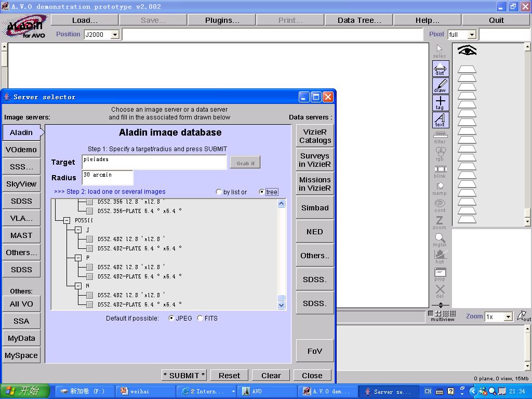
Task: Click the image tree scrollbar up arrow
Action: 281,203
